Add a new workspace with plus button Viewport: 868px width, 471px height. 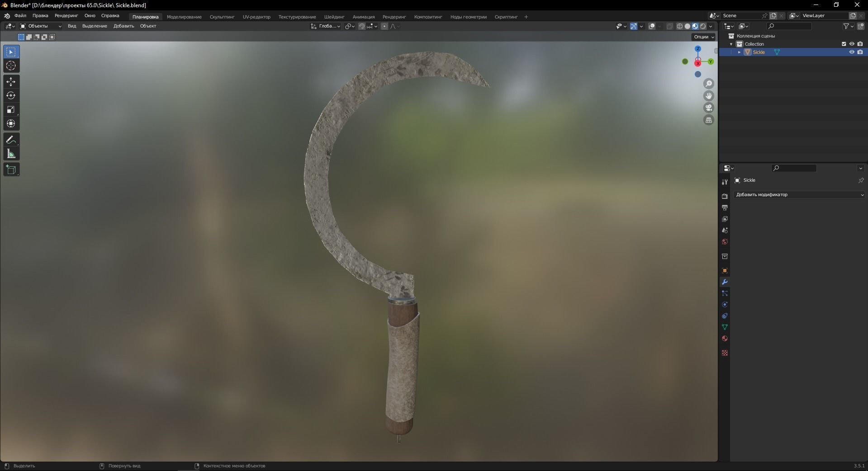pos(526,17)
